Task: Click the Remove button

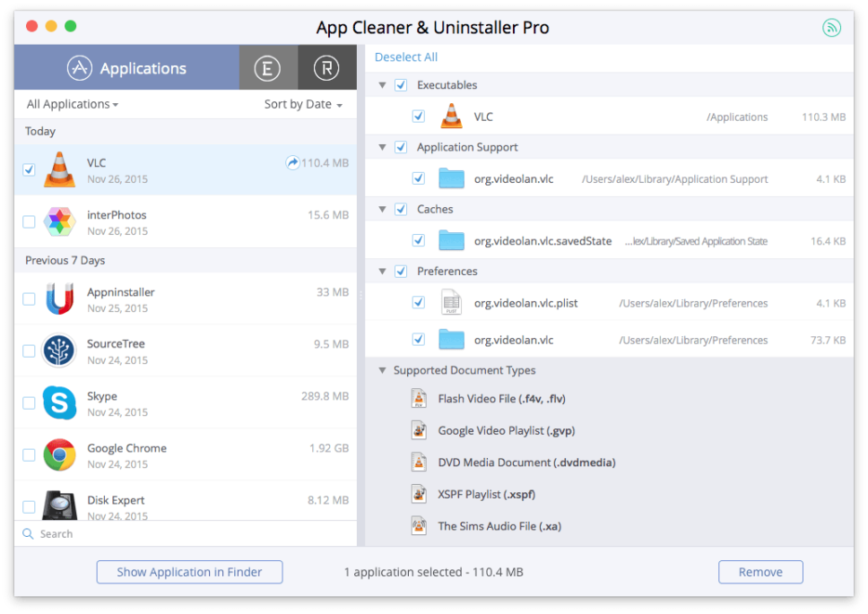Action: point(760,572)
